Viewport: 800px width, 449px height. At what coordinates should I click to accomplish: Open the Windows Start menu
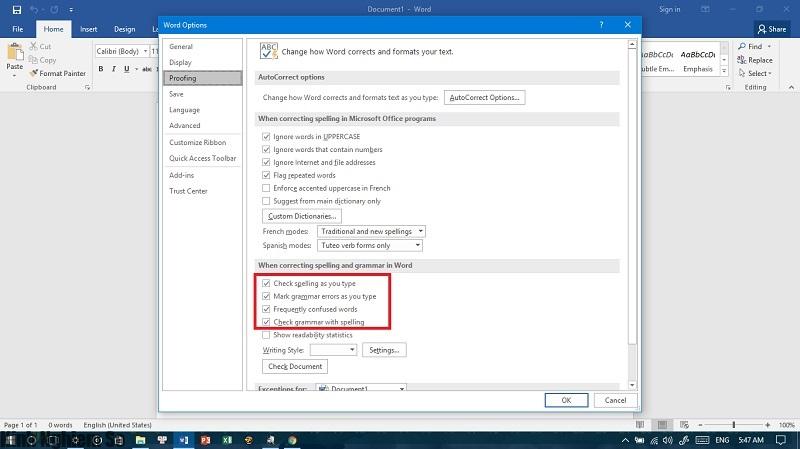(x=10, y=440)
